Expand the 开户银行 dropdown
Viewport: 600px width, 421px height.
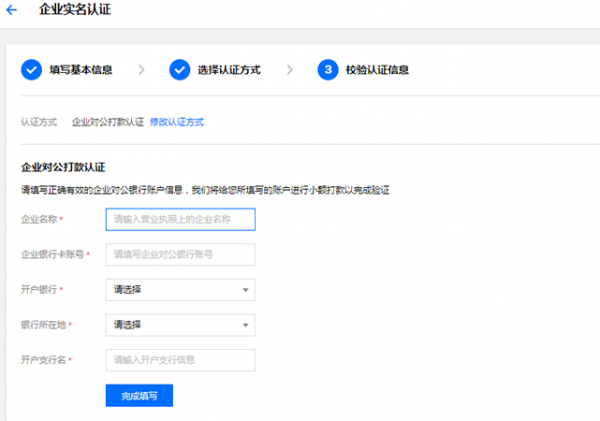[180, 290]
